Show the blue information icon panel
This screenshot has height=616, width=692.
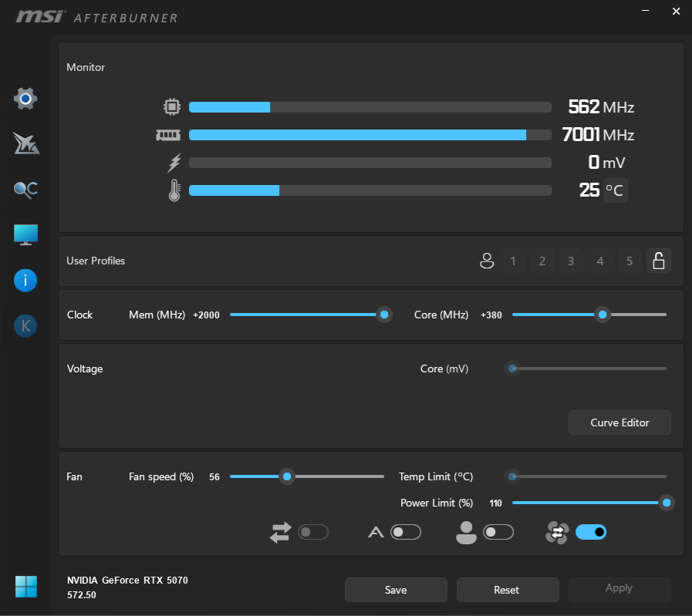click(x=25, y=281)
